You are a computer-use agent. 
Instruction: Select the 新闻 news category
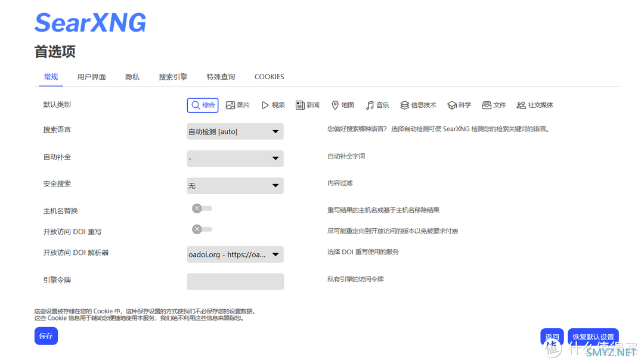308,105
